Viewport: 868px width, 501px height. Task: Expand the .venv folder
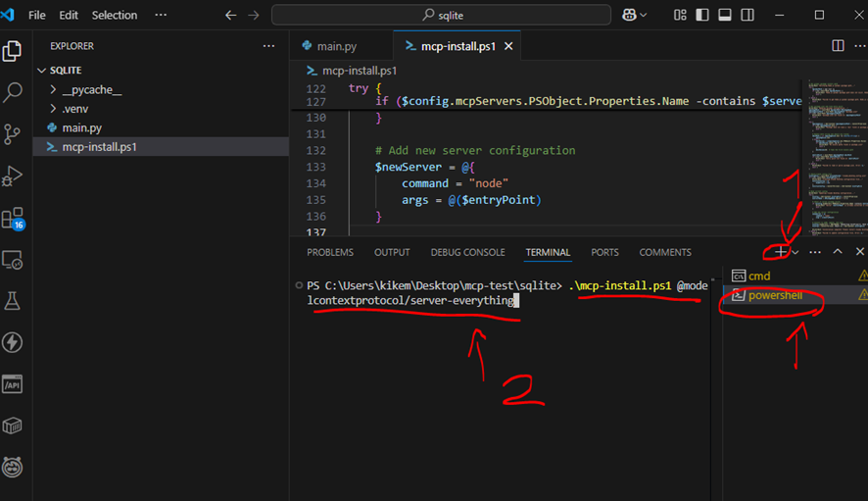tap(54, 109)
